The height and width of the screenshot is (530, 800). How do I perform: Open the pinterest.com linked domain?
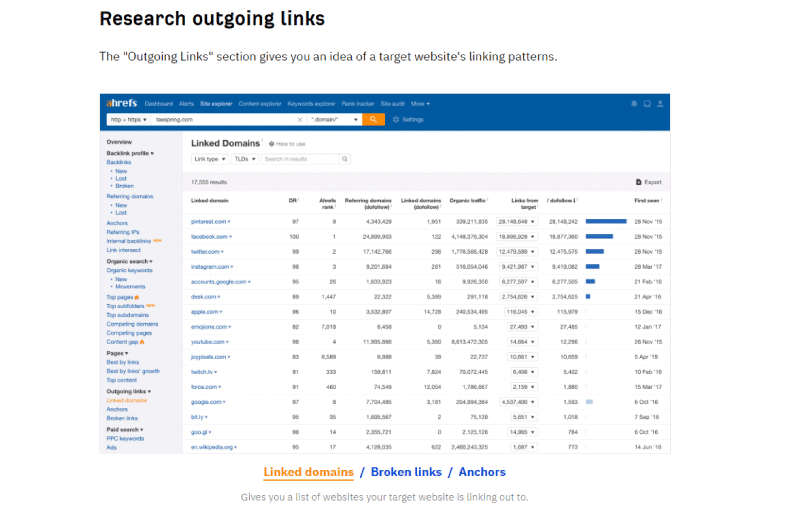208,221
